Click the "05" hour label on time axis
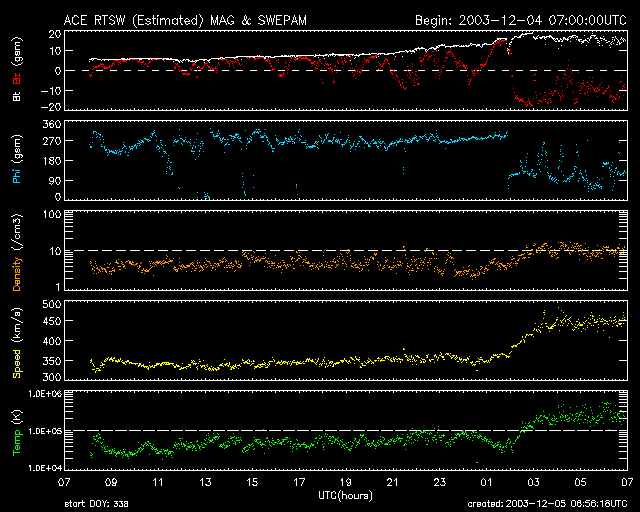Image resolution: width=640 pixels, height=512 pixels. click(580, 483)
